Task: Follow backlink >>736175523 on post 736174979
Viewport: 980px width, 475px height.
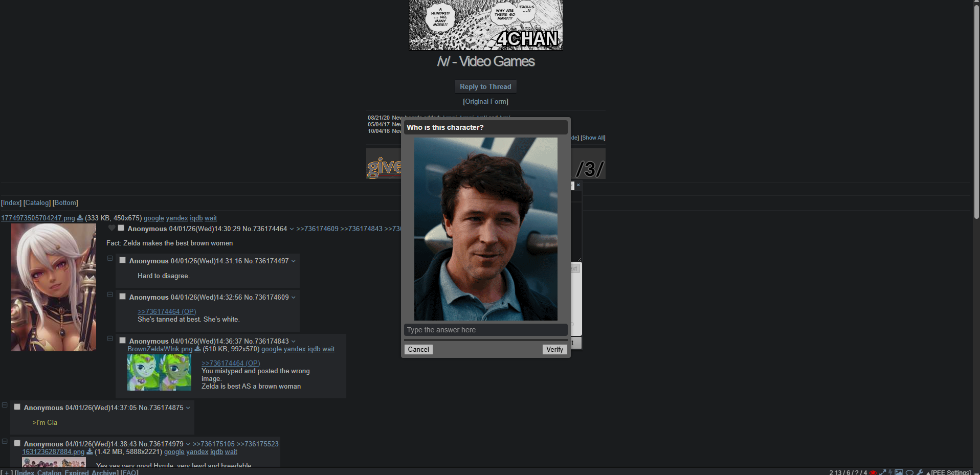Action: click(x=257, y=444)
